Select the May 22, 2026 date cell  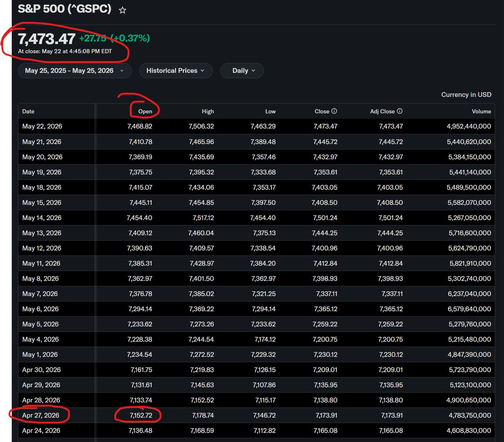(42, 126)
